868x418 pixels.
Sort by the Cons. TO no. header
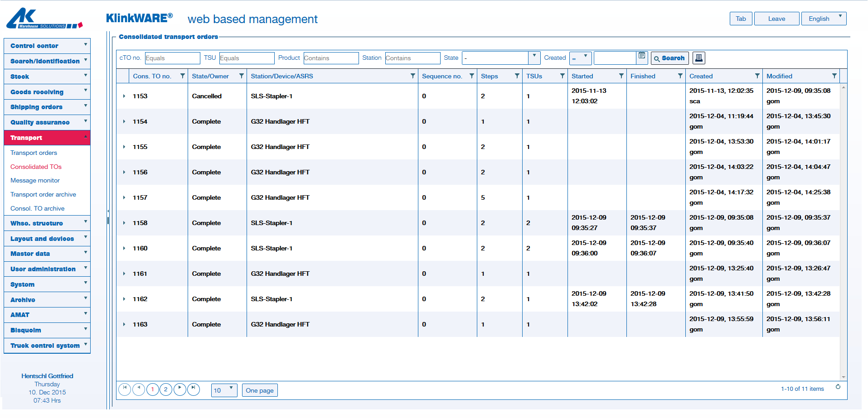(152, 76)
